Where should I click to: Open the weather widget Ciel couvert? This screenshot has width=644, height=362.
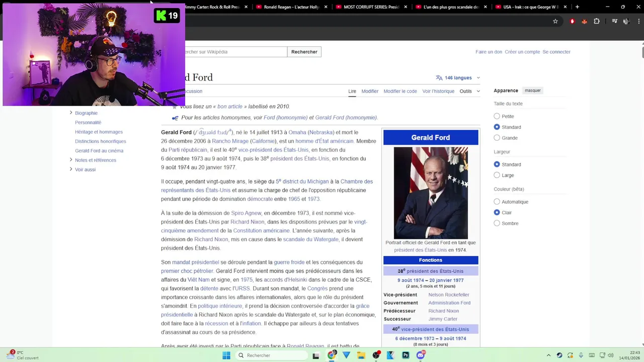(x=21, y=355)
